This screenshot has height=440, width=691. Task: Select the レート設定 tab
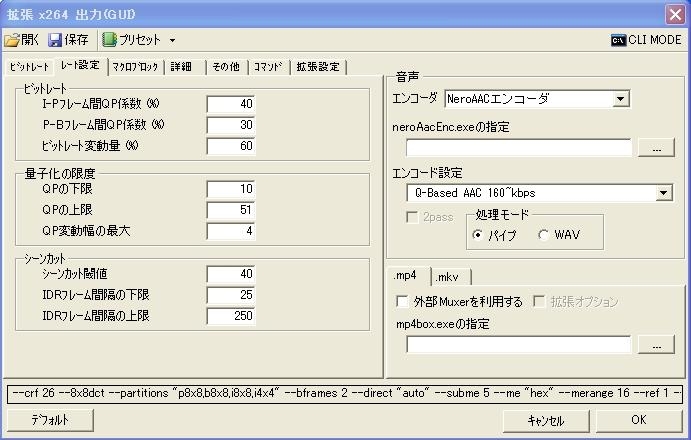point(80,66)
